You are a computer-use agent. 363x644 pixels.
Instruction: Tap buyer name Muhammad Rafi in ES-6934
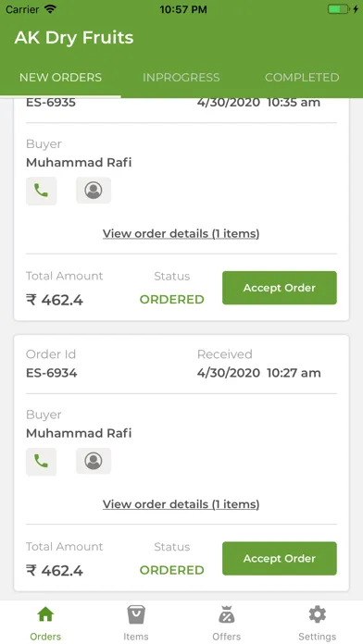[79, 433]
